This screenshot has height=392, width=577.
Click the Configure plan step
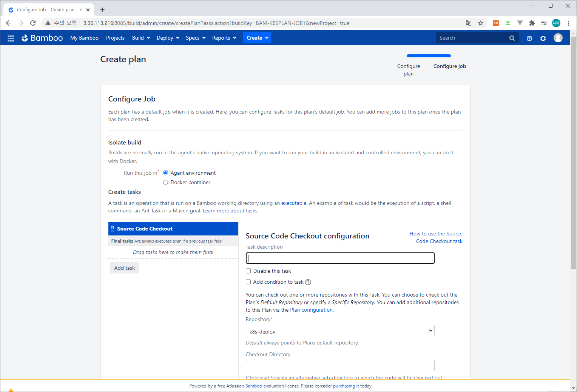point(409,70)
